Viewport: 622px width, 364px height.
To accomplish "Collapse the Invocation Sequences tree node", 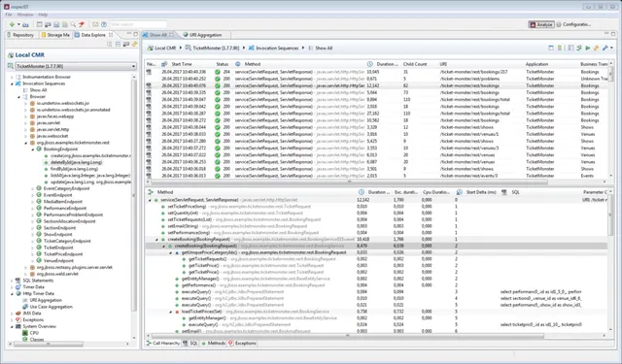I will click(x=12, y=83).
